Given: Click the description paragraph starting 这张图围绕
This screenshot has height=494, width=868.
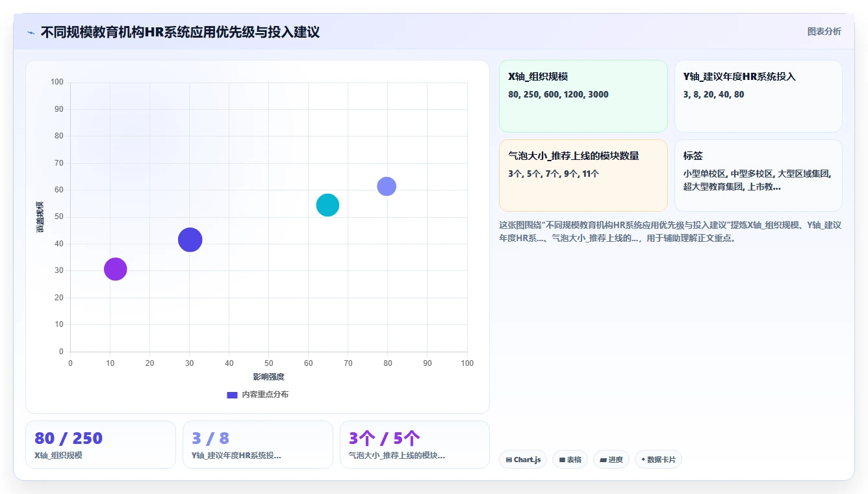Looking at the screenshot, I should (x=670, y=231).
